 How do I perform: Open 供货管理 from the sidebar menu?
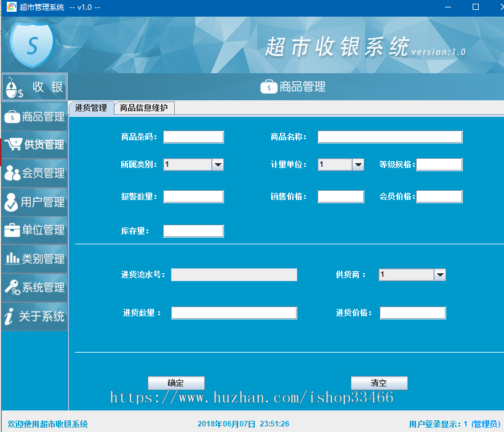(x=34, y=145)
